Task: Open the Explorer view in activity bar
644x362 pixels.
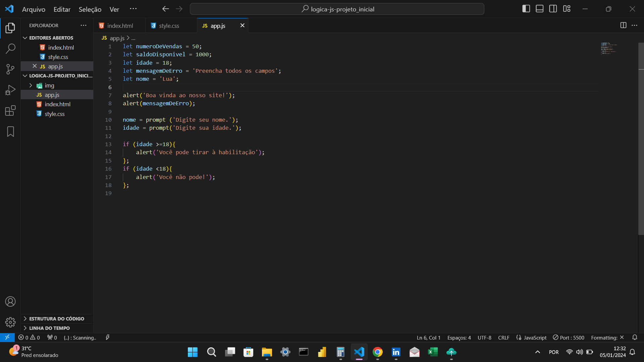Action: (x=10, y=28)
